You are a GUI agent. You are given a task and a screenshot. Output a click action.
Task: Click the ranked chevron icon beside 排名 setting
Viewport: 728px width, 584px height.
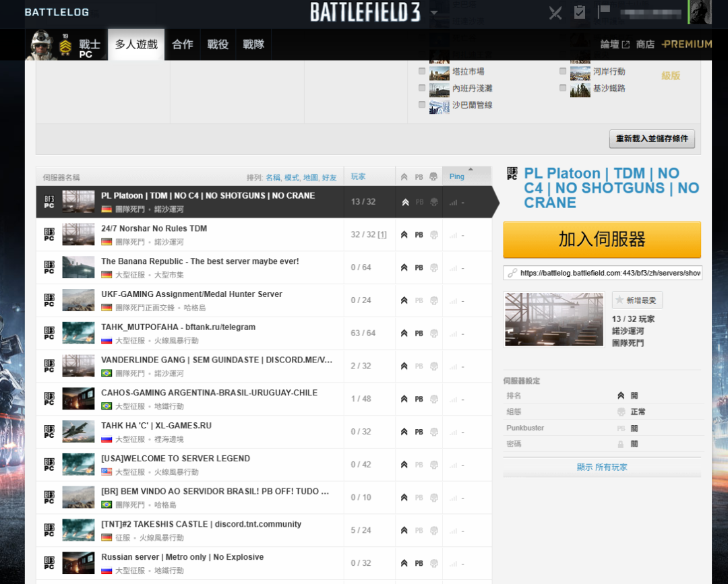pos(621,395)
